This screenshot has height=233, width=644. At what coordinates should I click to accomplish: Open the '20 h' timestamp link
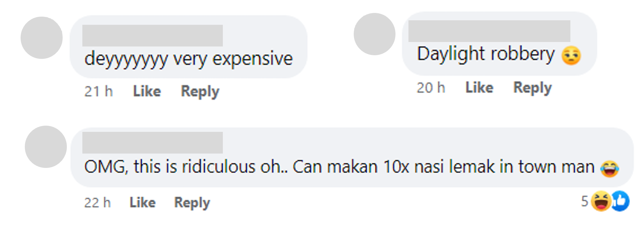coord(431,88)
